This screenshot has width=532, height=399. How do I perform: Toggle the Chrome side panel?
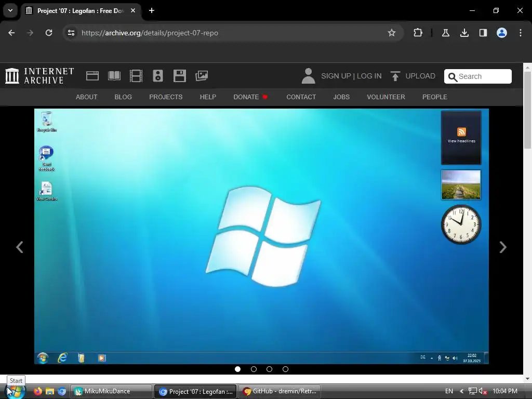pos(483,33)
